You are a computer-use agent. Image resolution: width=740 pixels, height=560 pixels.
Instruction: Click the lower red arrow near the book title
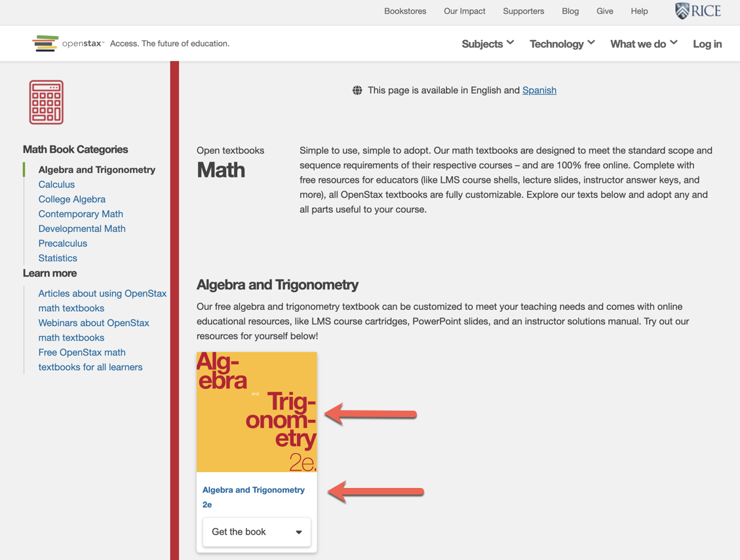click(x=374, y=491)
